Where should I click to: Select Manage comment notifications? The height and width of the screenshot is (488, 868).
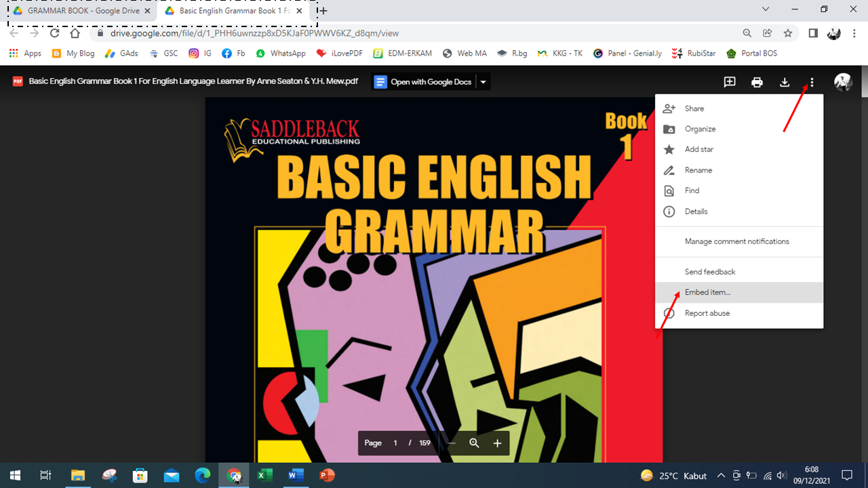tap(739, 241)
